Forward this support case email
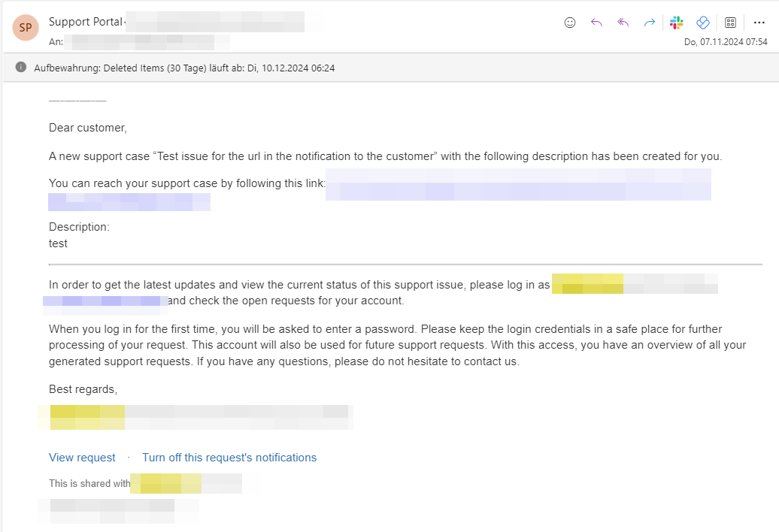 click(650, 23)
